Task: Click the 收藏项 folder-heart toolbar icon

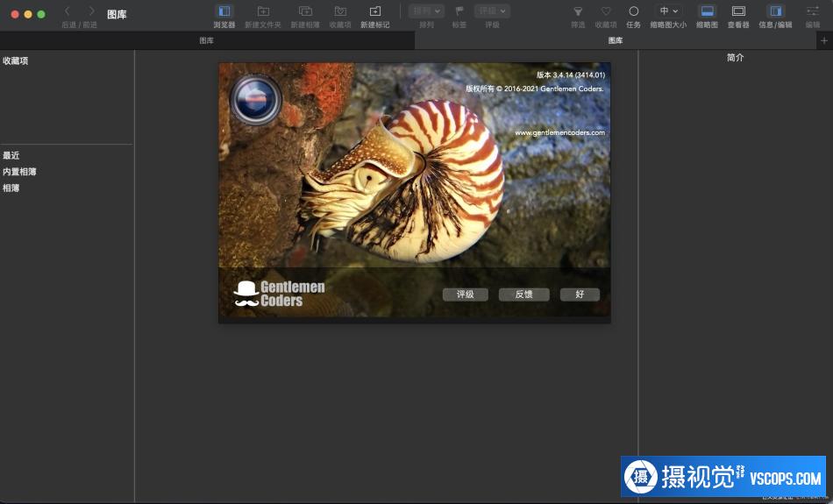Action: tap(340, 11)
